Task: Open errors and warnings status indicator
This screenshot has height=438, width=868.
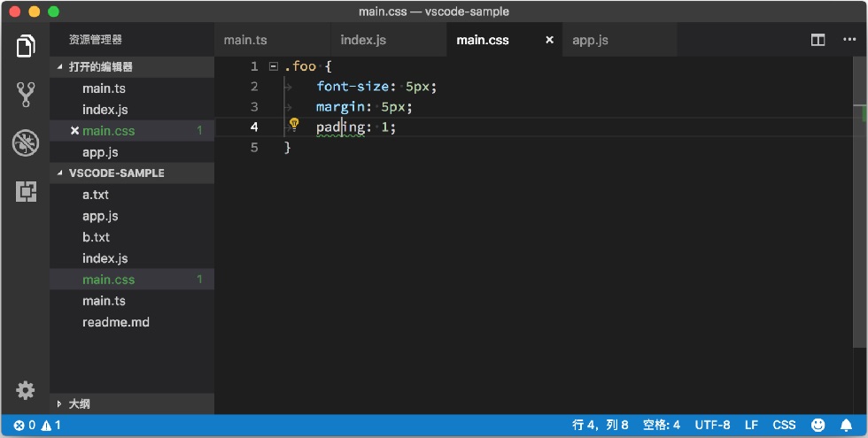Action: [37, 425]
